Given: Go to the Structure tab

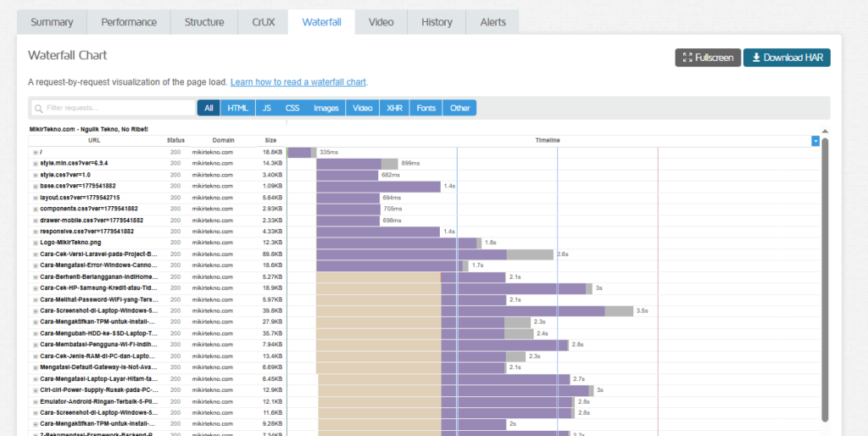Looking at the screenshot, I should (x=204, y=22).
